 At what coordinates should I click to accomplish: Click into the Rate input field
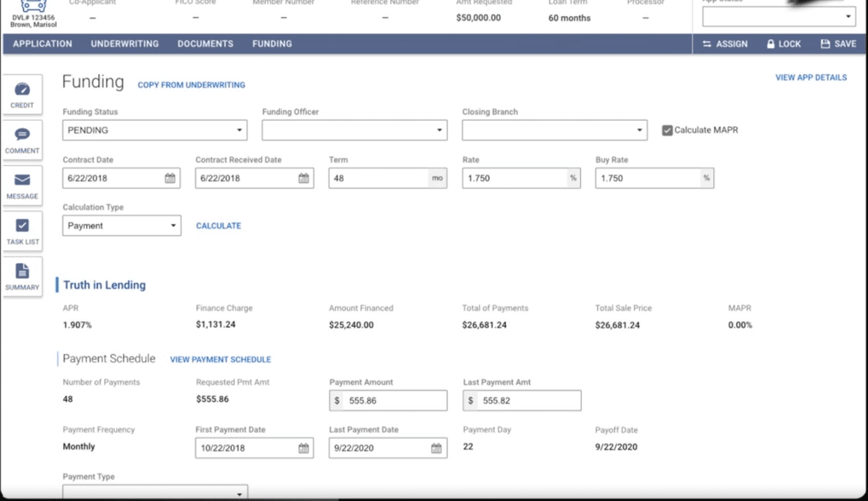(514, 178)
